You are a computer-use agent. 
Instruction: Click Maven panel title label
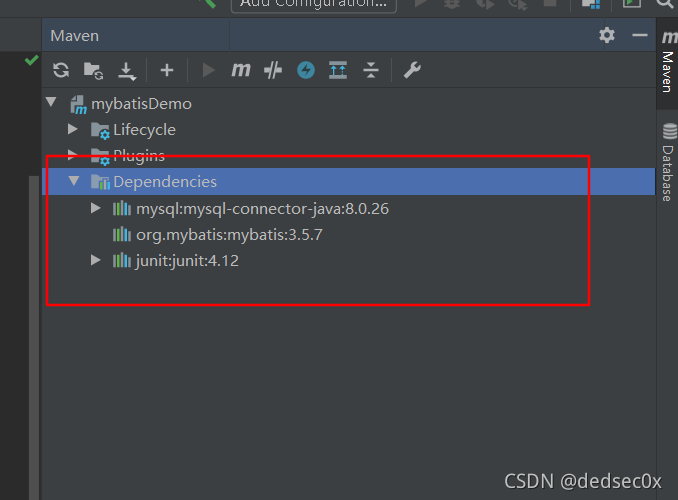[x=74, y=35]
